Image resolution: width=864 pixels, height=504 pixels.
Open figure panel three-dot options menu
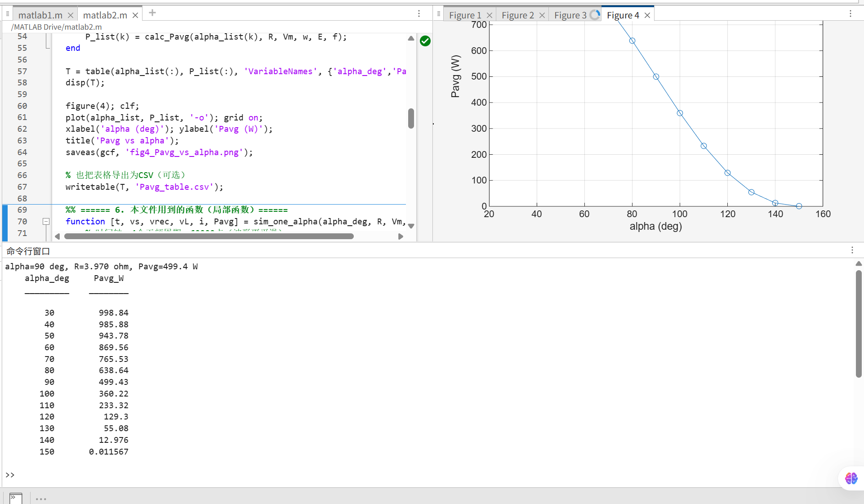(x=850, y=14)
